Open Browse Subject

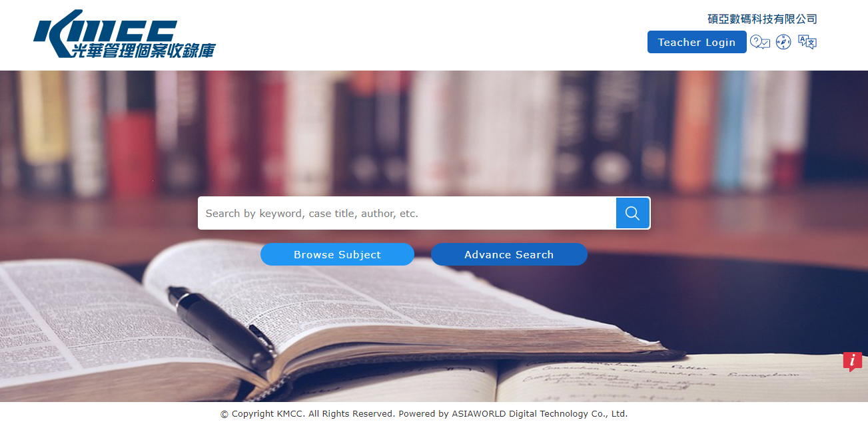tap(337, 254)
